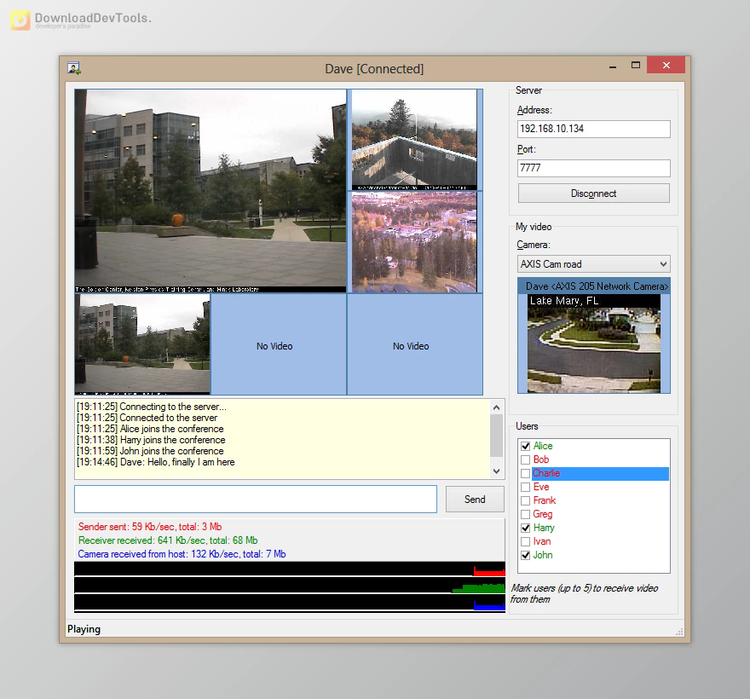This screenshot has height=699, width=750.
Task: Check the Eve user checkbox
Action: pos(526,487)
